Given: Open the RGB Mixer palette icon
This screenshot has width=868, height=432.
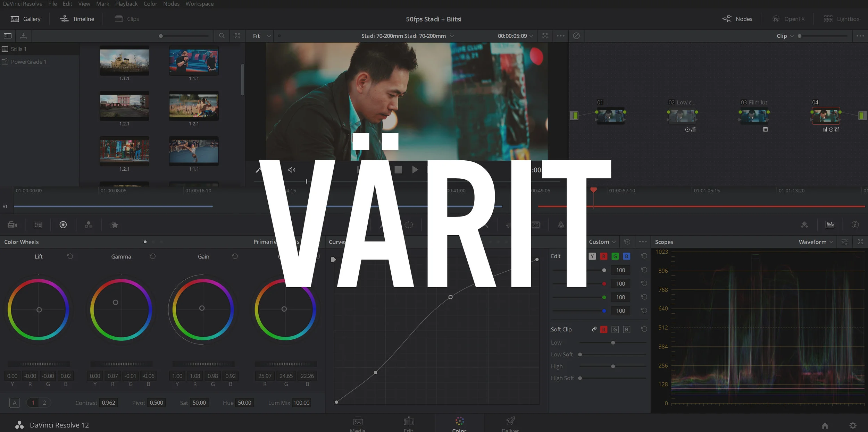Looking at the screenshot, I should (89, 225).
